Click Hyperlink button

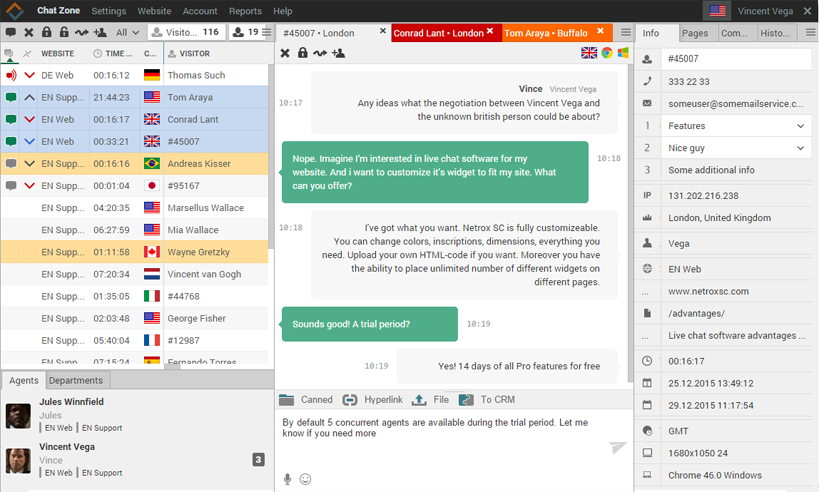tap(373, 400)
